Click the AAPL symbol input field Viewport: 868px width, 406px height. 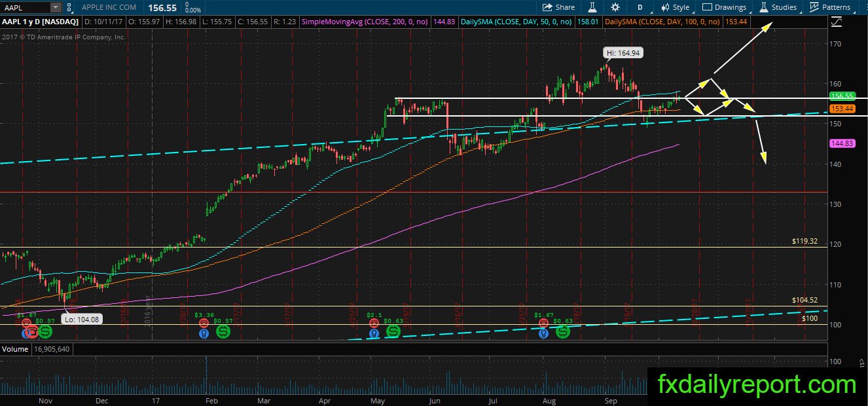pyautogui.click(x=25, y=7)
